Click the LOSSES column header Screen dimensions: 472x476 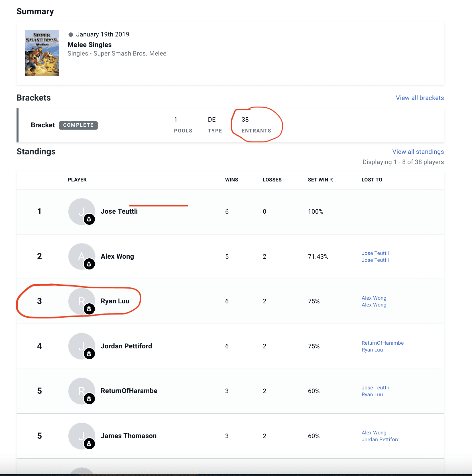(272, 180)
